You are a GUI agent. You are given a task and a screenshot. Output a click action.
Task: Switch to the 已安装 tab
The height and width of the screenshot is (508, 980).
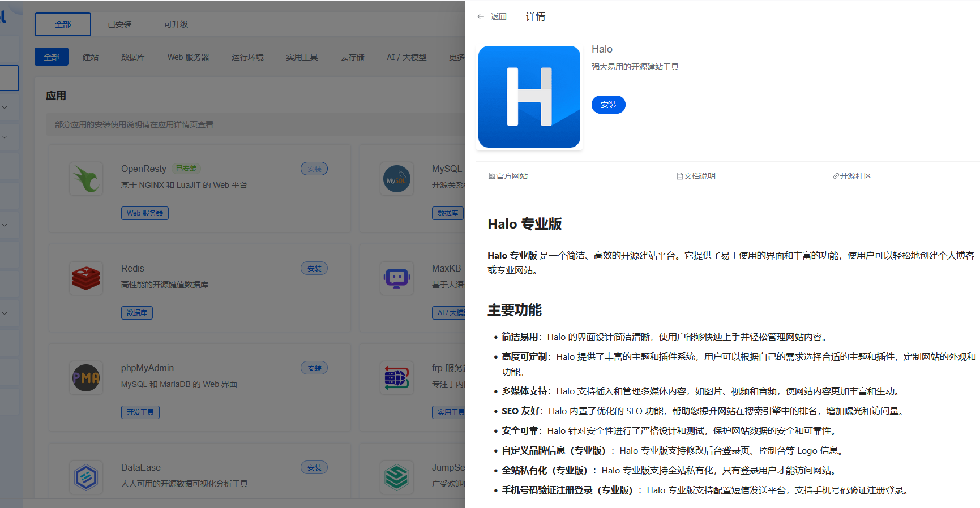[119, 24]
